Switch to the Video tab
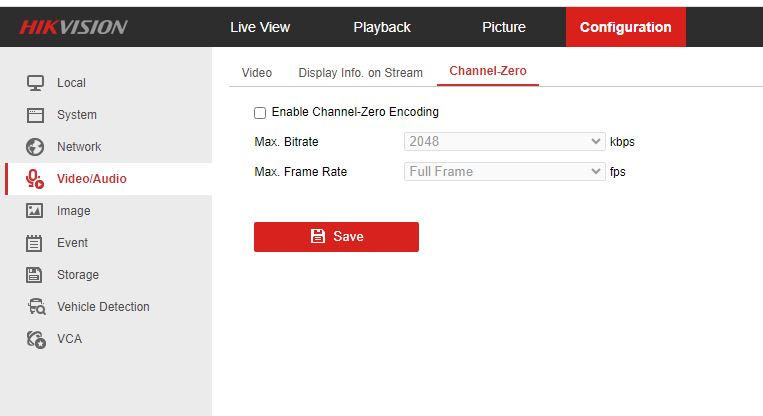 pos(257,73)
